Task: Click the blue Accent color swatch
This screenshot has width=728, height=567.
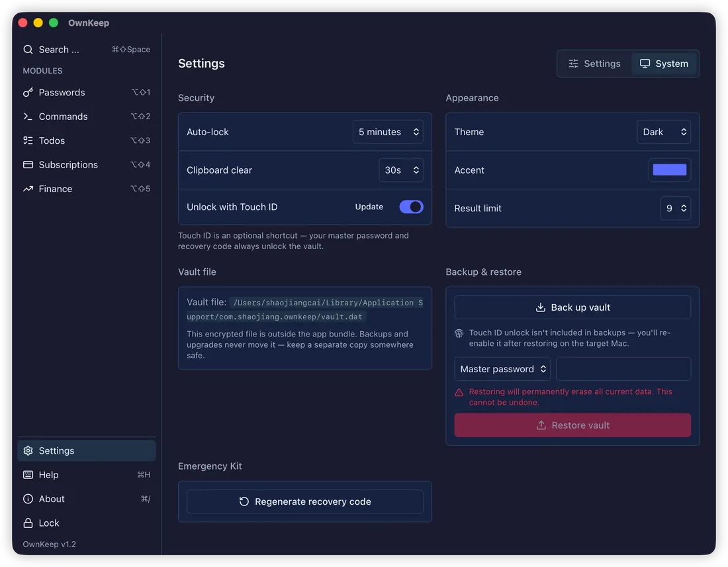Action: point(670,170)
